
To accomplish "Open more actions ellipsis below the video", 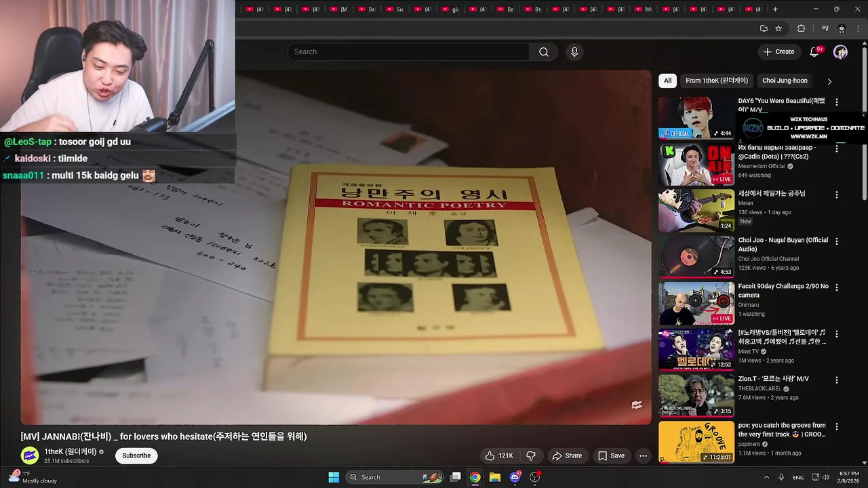I will coord(643,455).
